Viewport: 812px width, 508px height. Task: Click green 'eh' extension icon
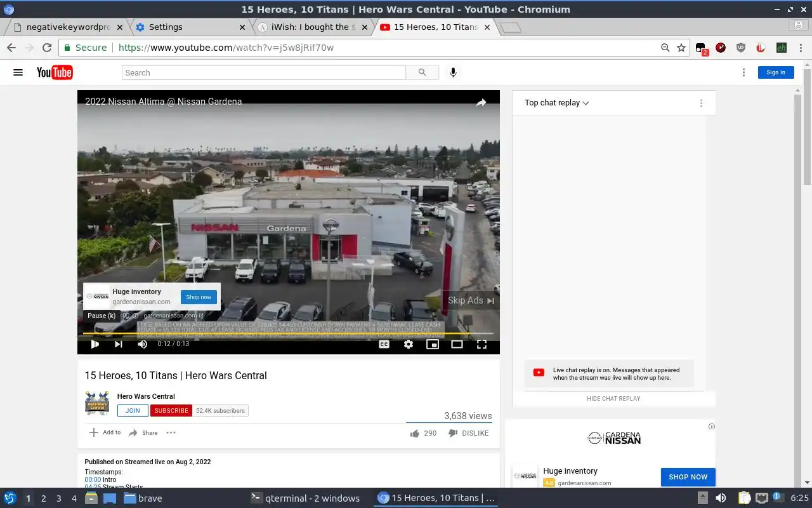pos(782,48)
